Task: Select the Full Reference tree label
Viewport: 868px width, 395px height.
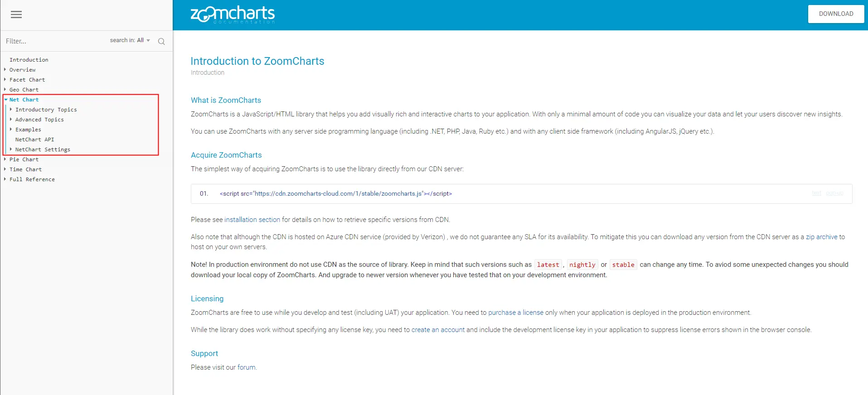Action: [32, 179]
